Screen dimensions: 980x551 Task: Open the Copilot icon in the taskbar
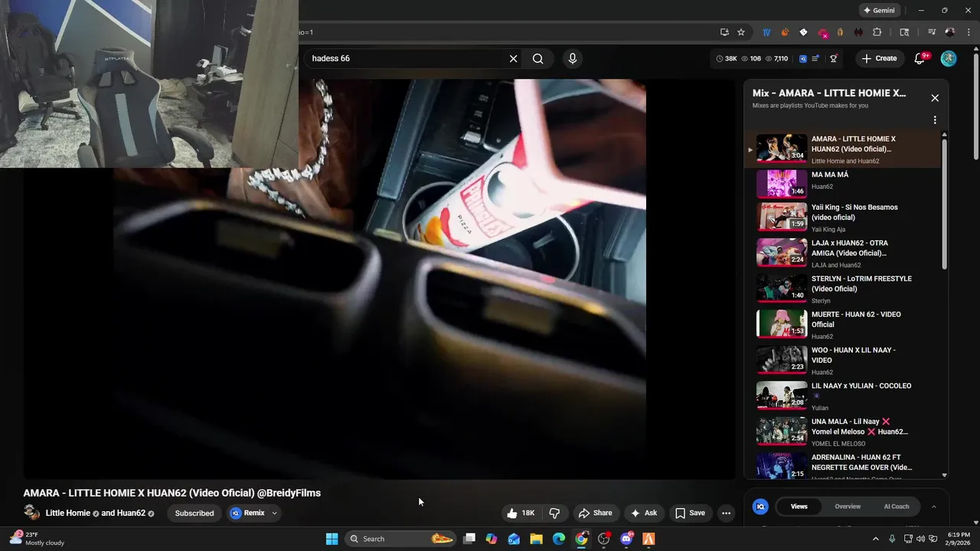[x=492, y=539]
